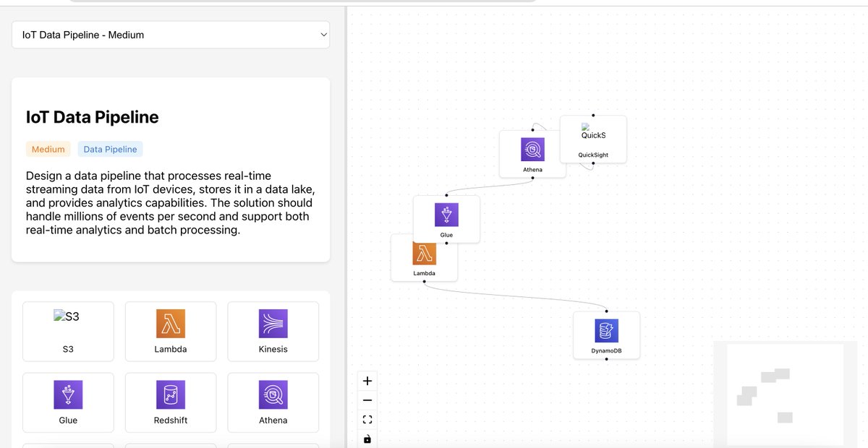Image resolution: width=868 pixels, height=448 pixels.
Task: Click the minimap overview panel
Action: [x=785, y=394]
